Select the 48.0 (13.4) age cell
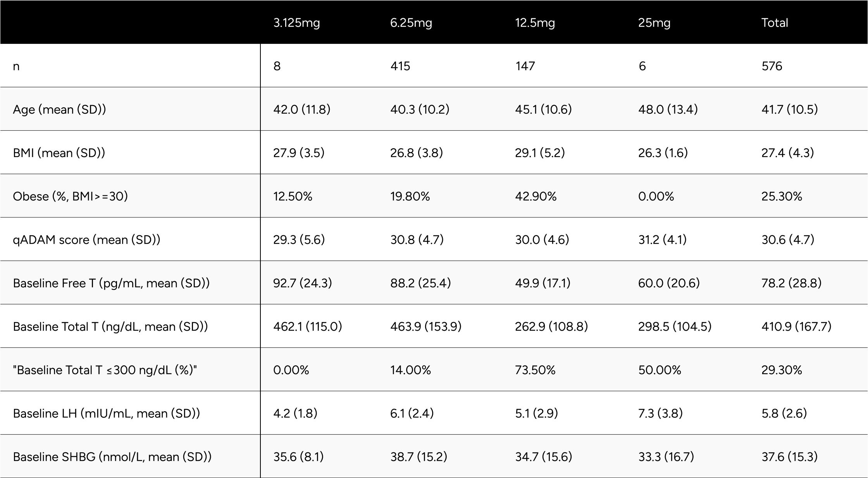This screenshot has height=478, width=868. click(x=668, y=110)
